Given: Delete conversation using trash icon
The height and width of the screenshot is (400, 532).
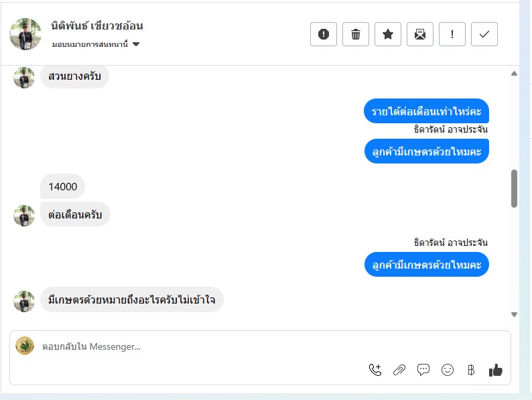Looking at the screenshot, I should click(356, 34).
